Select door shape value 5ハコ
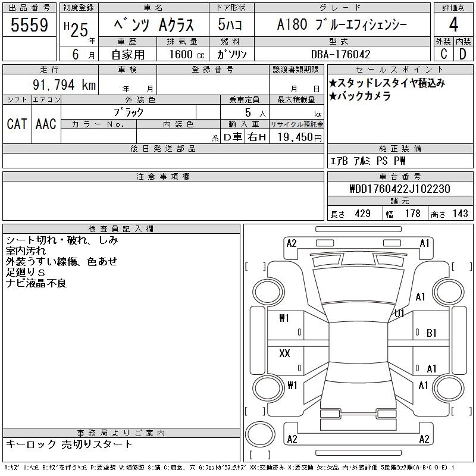 click(230, 24)
